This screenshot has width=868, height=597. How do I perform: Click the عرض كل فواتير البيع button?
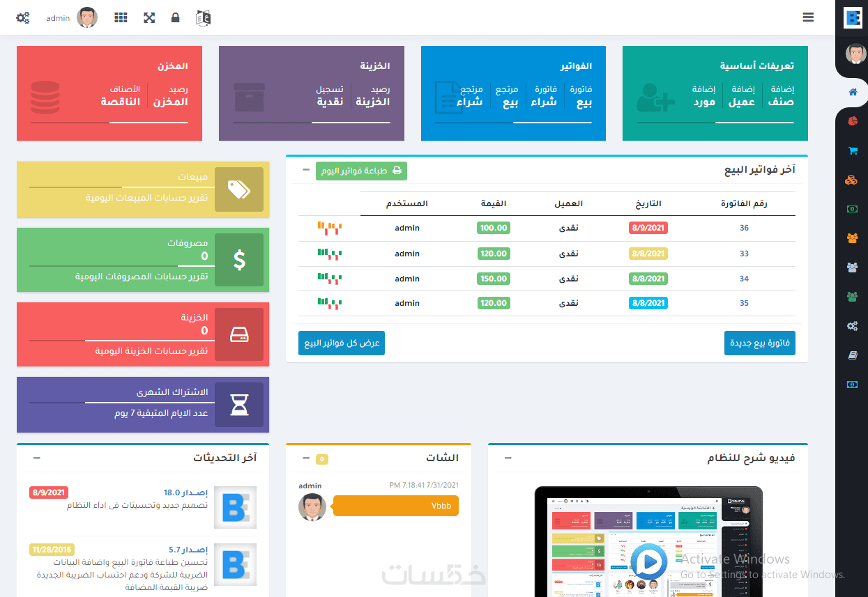(x=342, y=343)
